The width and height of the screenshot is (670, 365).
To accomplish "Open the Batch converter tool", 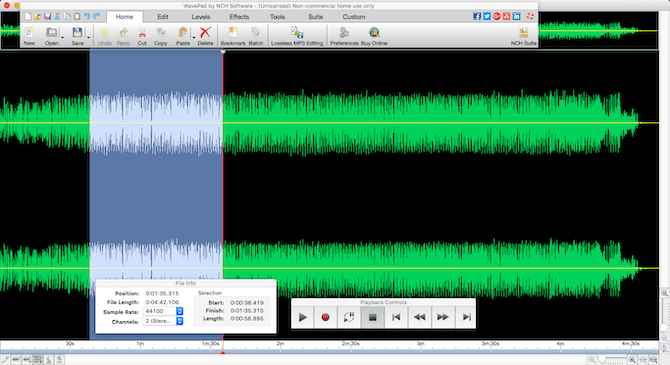I will pos(256,36).
